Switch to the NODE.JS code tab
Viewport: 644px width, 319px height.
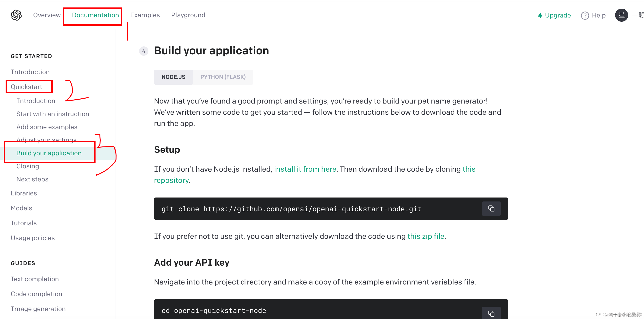point(173,77)
